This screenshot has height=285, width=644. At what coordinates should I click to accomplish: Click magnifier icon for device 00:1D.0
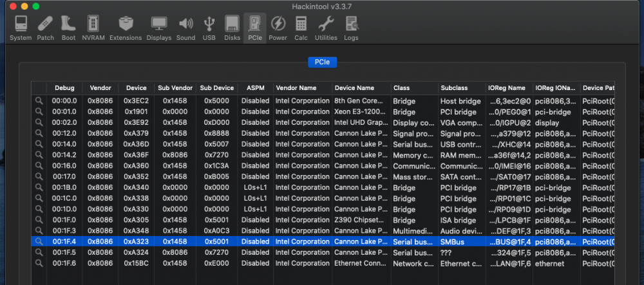(39, 208)
